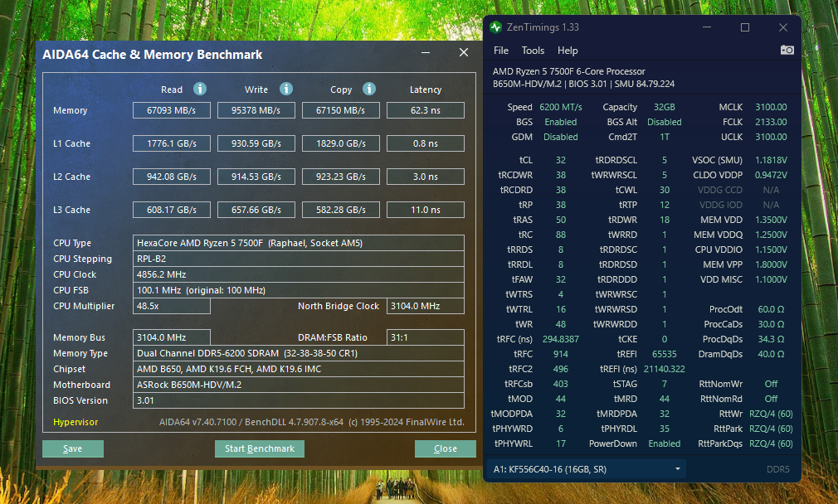Select L3 Cache Read 608.17 GB/s
838x504 pixels.
pos(172,210)
